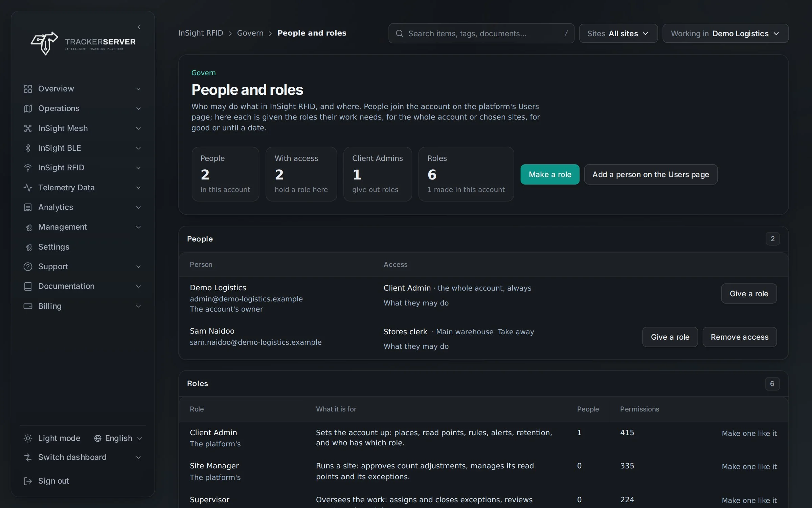
Task: Open the Support menu item
Action: (x=83, y=267)
